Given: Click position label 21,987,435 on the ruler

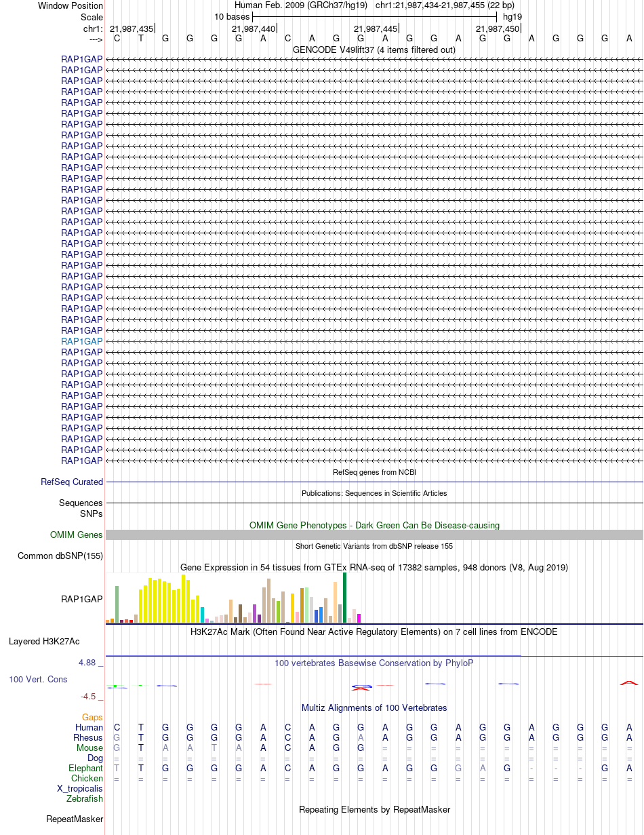Looking at the screenshot, I should [x=132, y=28].
